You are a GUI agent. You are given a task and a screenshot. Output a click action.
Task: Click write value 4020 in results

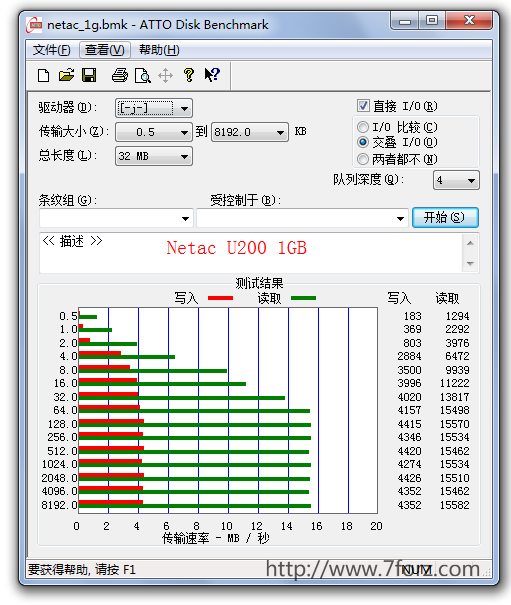(409, 397)
